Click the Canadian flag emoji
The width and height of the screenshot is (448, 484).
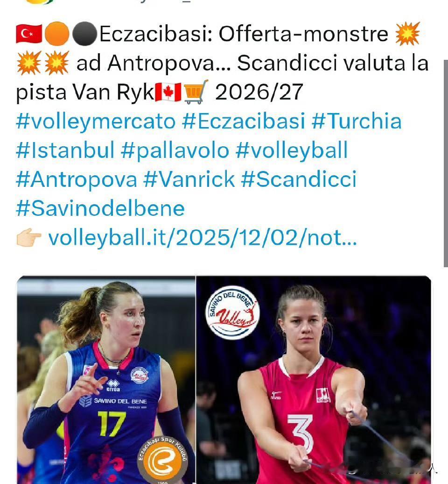(x=168, y=92)
